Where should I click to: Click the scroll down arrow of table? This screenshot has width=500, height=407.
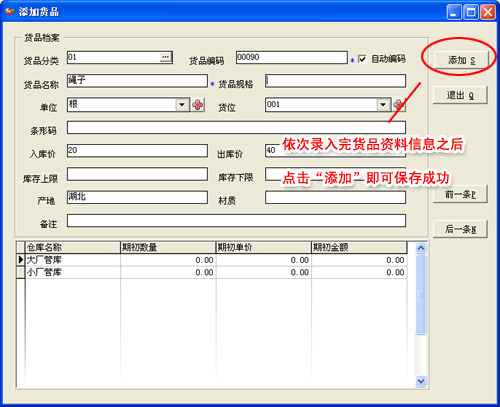(x=421, y=381)
